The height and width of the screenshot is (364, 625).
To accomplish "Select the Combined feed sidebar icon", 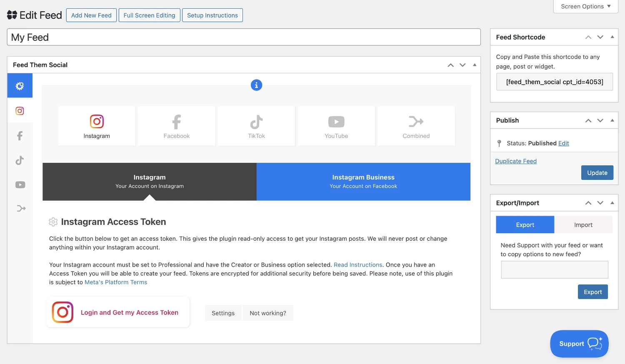I will (21, 208).
